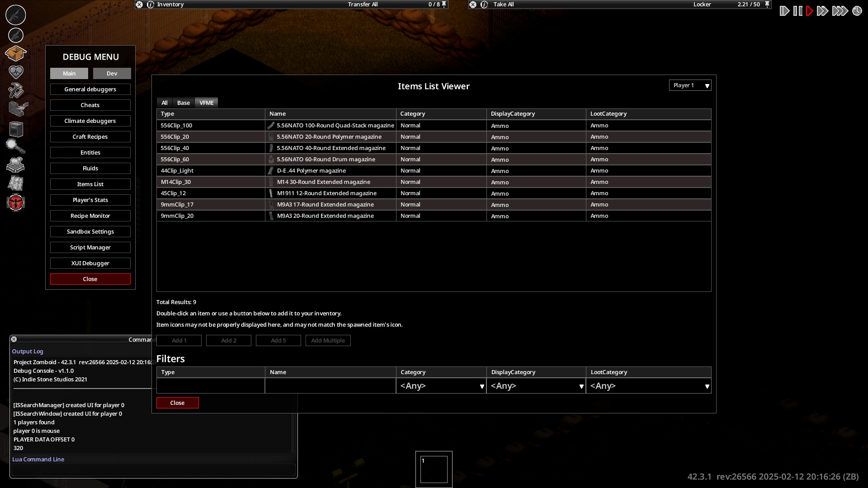Viewport: 868px width, 488px height.
Task: Open the map icon in sidebar
Action: pos(16,183)
